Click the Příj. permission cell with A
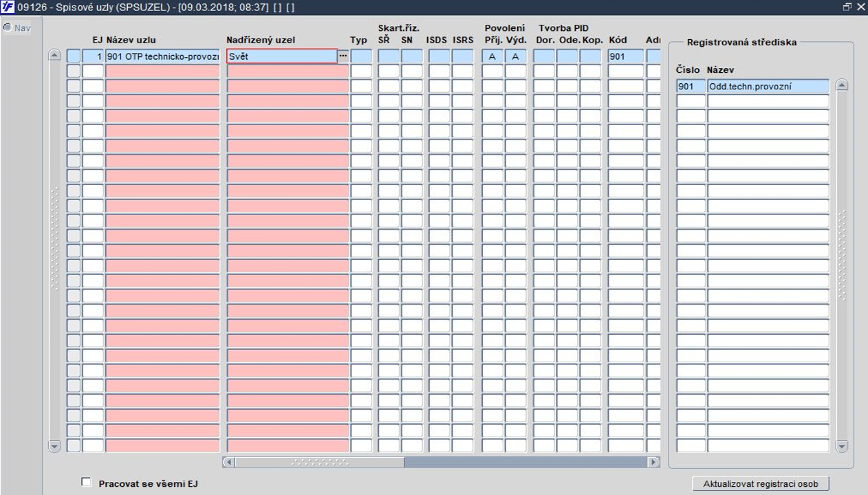This screenshot has width=868, height=495. click(492, 56)
